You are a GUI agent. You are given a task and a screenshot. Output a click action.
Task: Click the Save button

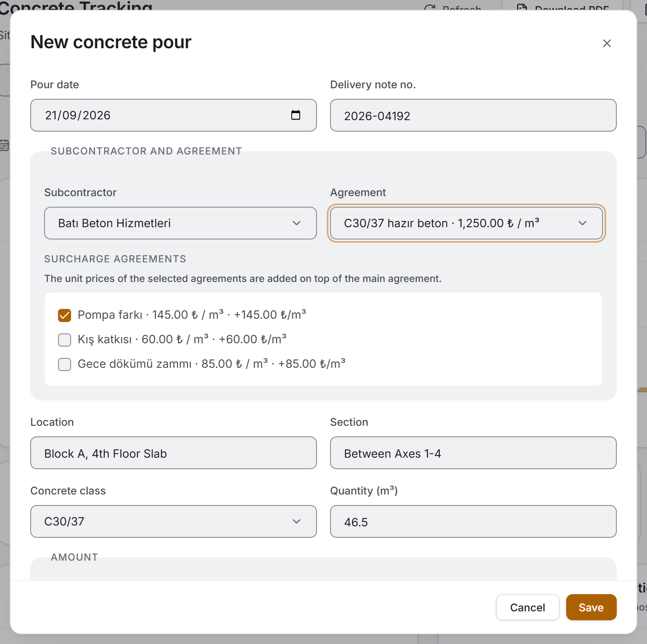pos(591,607)
